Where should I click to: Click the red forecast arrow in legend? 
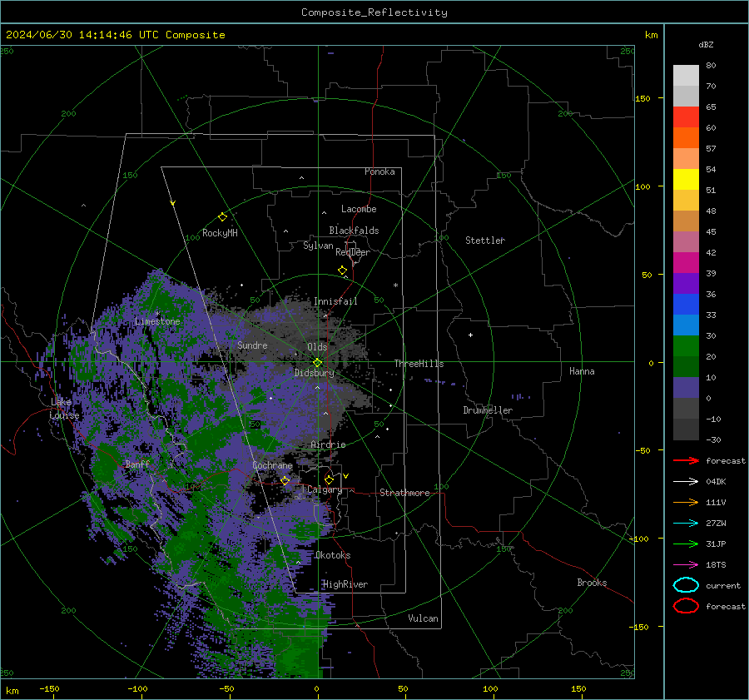[686, 460]
